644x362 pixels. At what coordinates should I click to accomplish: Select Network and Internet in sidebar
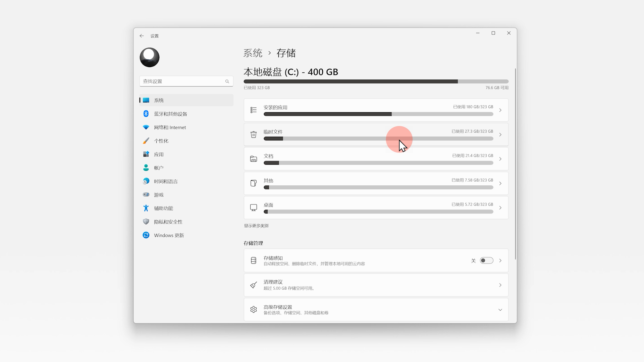pyautogui.click(x=170, y=127)
